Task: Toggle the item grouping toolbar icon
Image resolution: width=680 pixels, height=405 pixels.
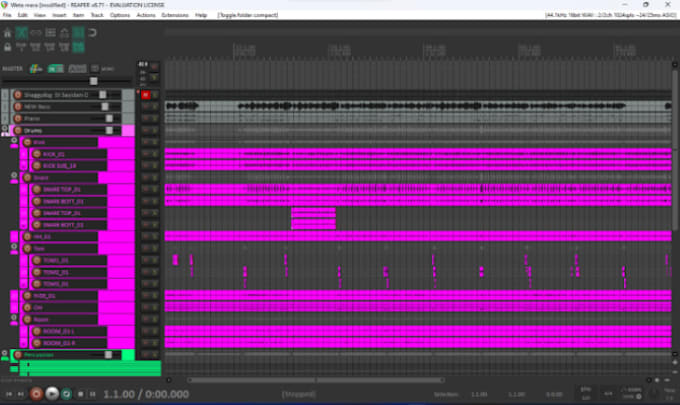Action: [36, 33]
